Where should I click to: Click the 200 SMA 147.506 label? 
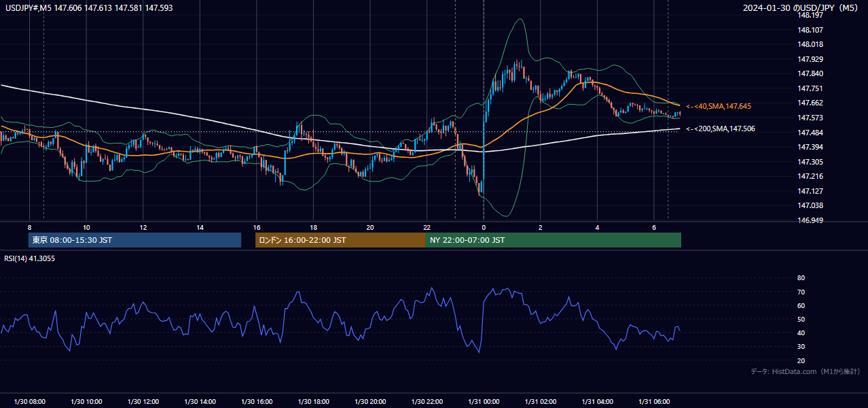720,129
